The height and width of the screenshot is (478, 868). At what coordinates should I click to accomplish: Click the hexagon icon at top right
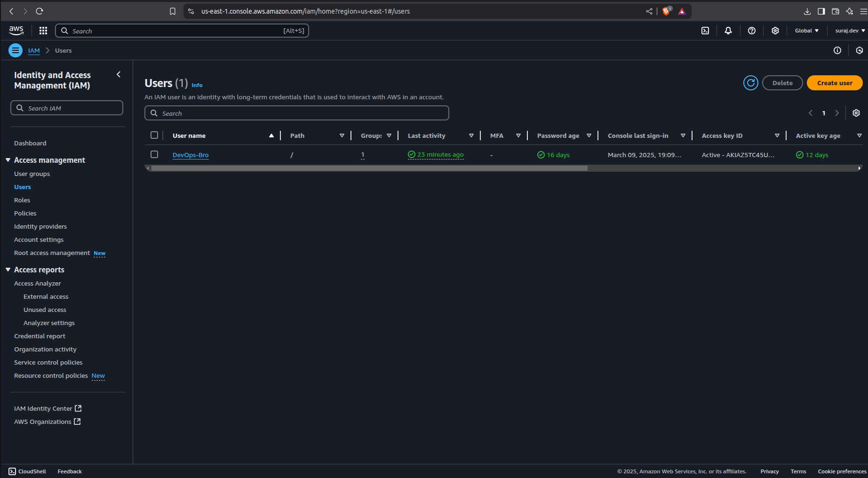[860, 50]
